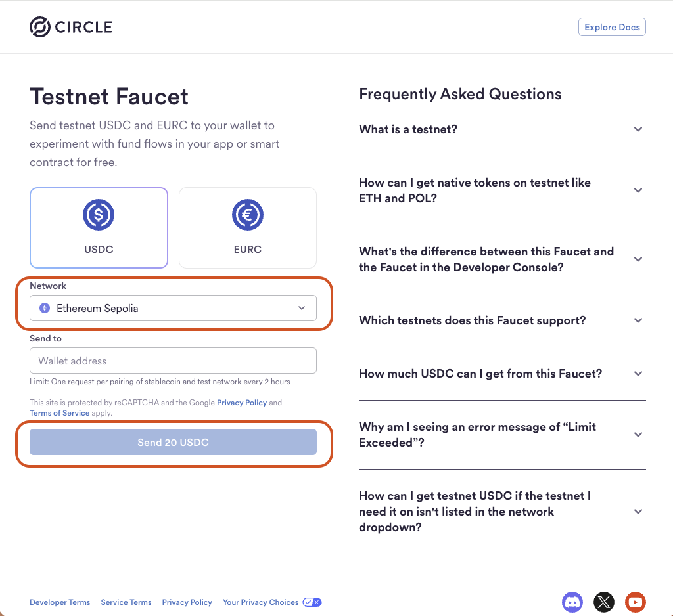Open the YouTube social icon

636,602
